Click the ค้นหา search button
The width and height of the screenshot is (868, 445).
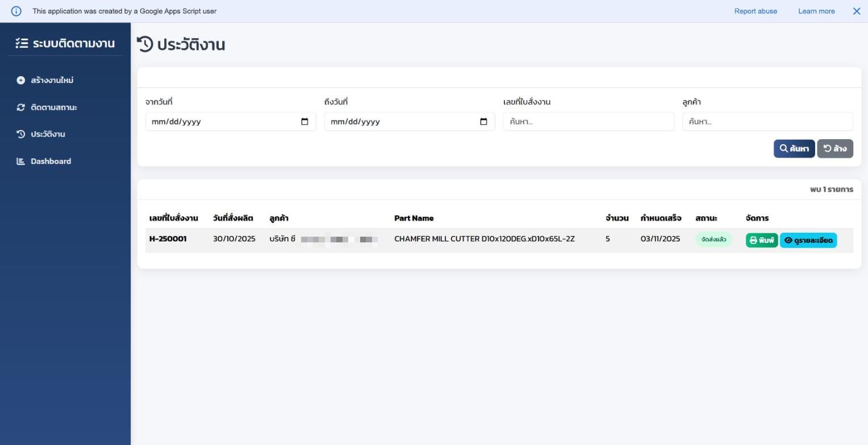click(794, 149)
